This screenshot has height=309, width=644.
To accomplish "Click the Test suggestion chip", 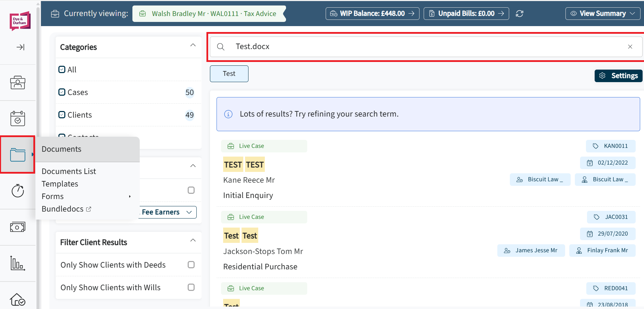I will point(229,74).
